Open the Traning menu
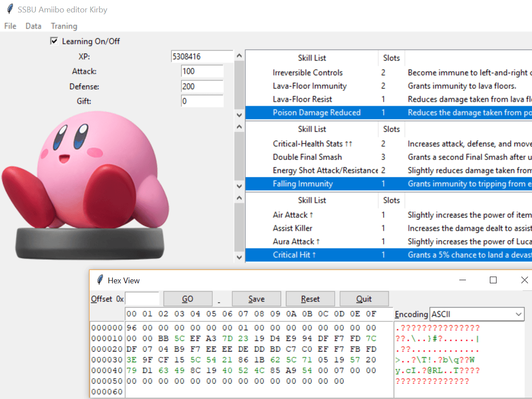Image resolution: width=532 pixels, height=399 pixels. (x=63, y=26)
